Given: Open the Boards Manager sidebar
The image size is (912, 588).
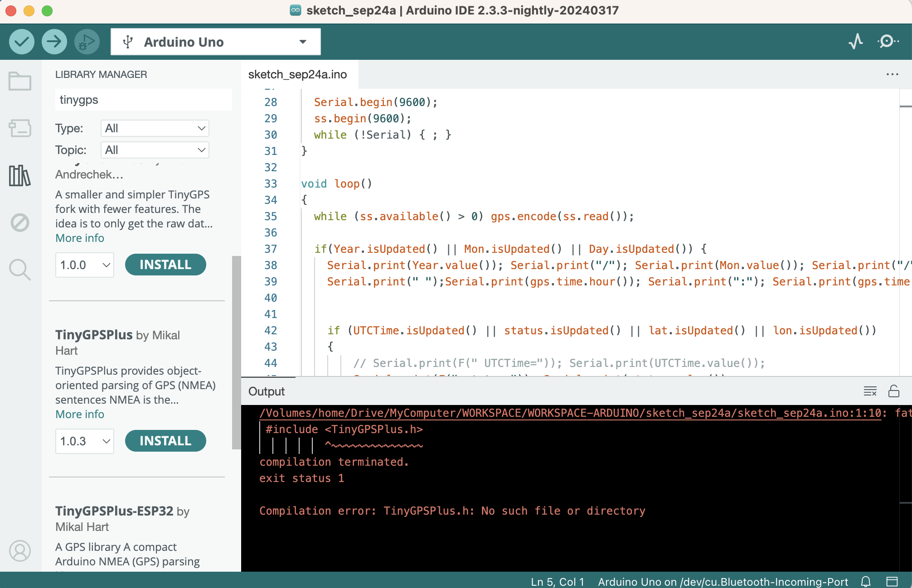Looking at the screenshot, I should click(20, 128).
